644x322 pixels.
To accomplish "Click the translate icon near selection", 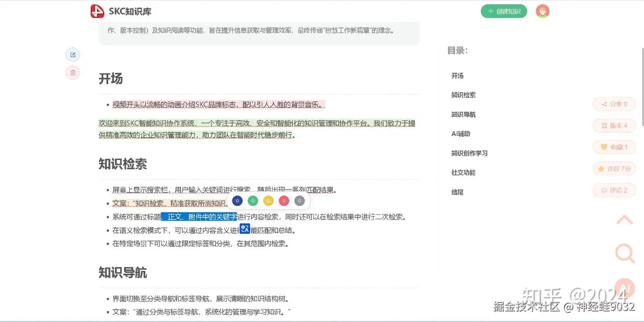I will tap(245, 229).
